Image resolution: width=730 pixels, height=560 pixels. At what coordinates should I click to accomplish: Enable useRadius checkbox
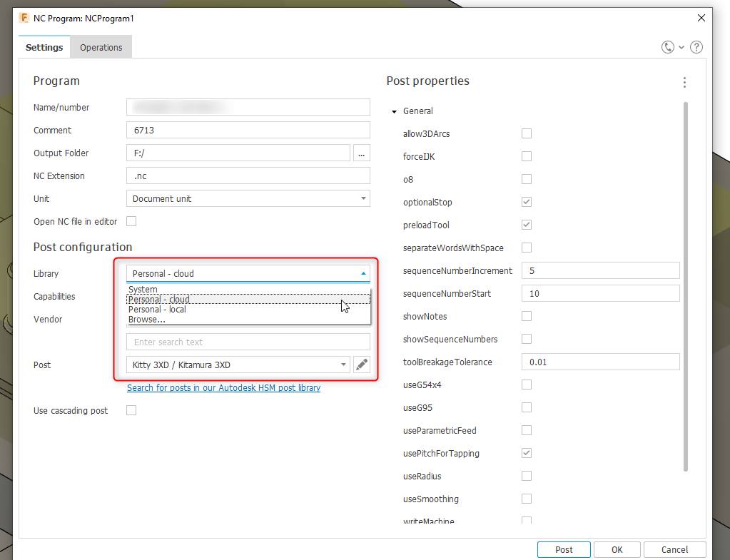527,476
